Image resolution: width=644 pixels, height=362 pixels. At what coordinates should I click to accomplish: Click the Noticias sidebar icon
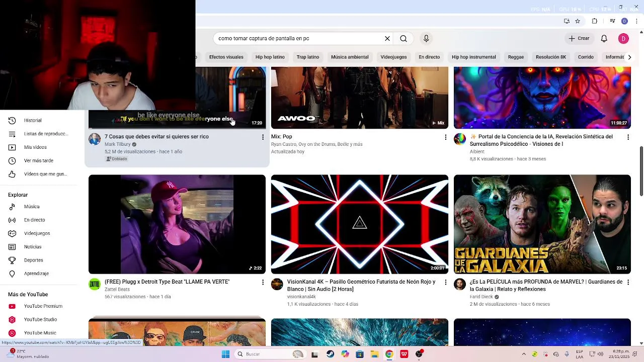pos(13,247)
